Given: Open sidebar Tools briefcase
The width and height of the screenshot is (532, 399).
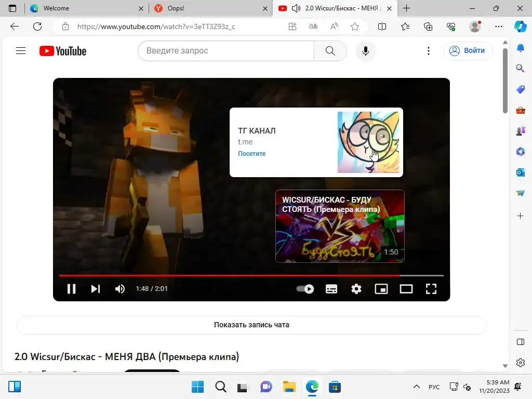Looking at the screenshot, I should tap(521, 110).
